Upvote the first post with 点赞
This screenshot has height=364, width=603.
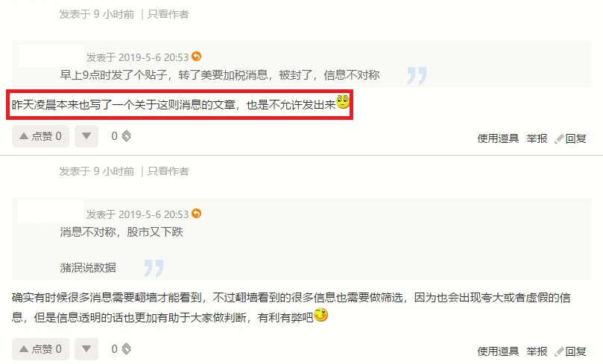[x=40, y=136]
